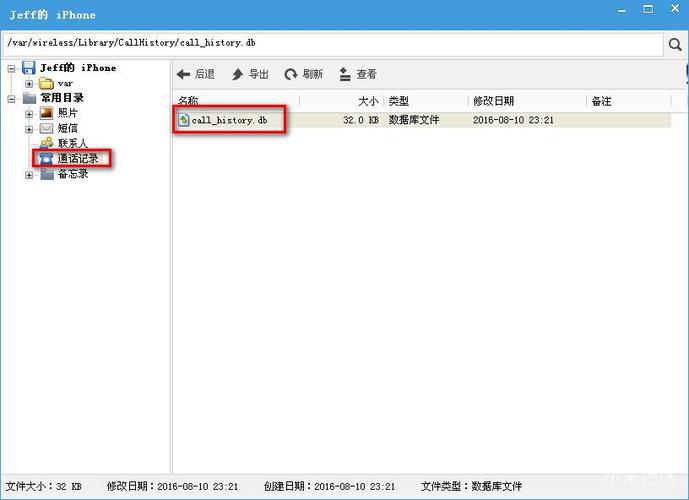Click the 备忘录 folder icon
Image resolution: width=689 pixels, height=500 pixels.
tap(47, 174)
